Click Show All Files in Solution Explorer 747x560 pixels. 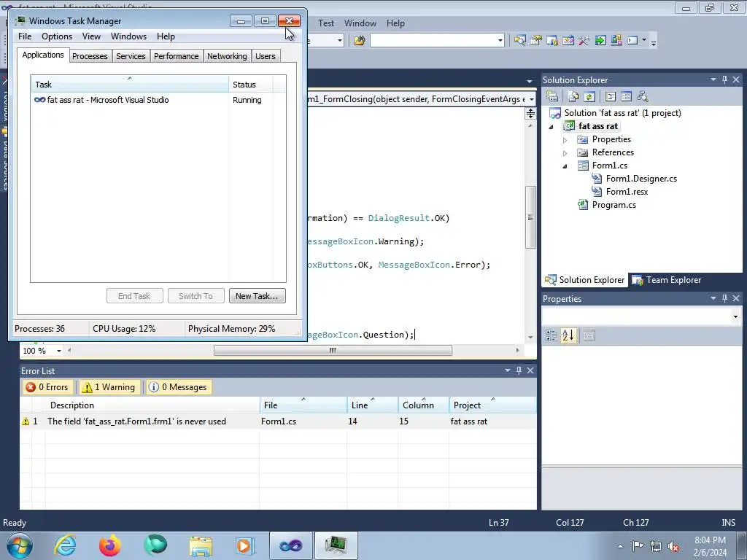573,97
